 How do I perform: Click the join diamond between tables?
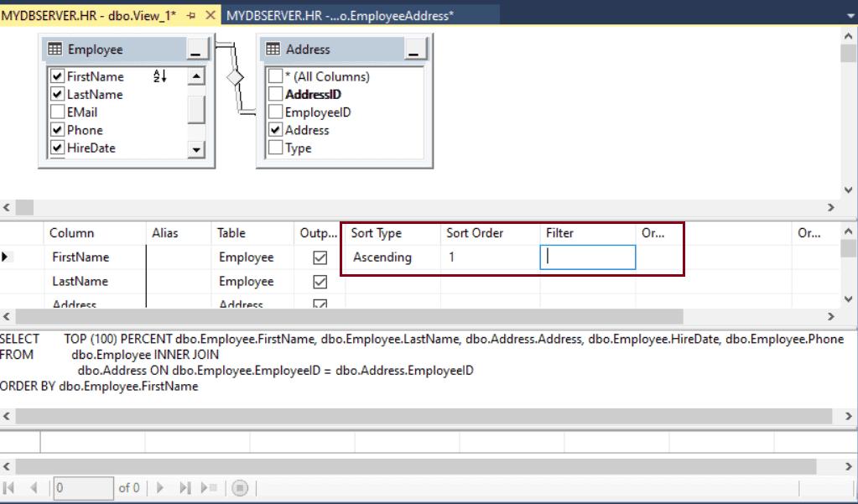tap(236, 77)
